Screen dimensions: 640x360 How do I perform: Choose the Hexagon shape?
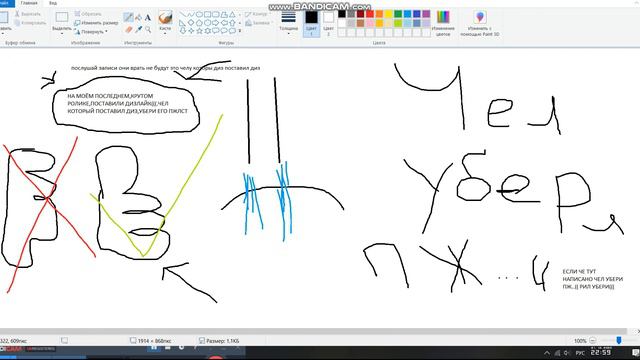[x=207, y=23]
